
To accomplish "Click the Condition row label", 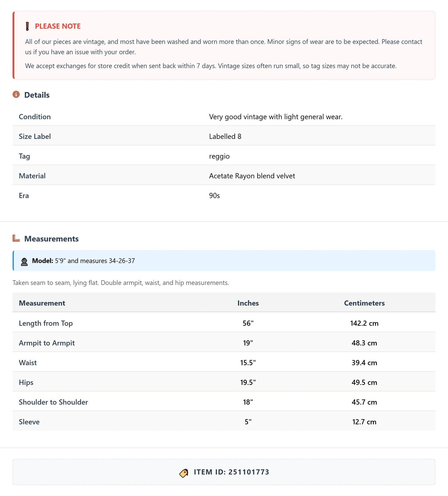I will (35, 117).
